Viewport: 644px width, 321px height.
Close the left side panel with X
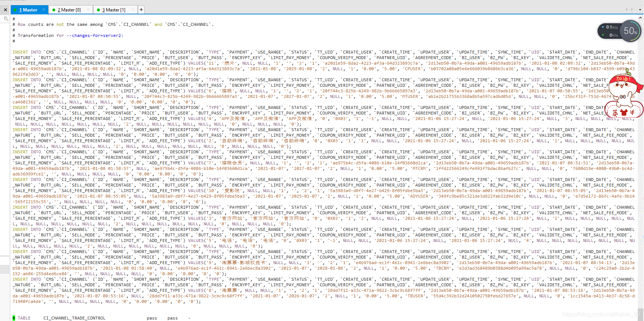tap(6, 10)
